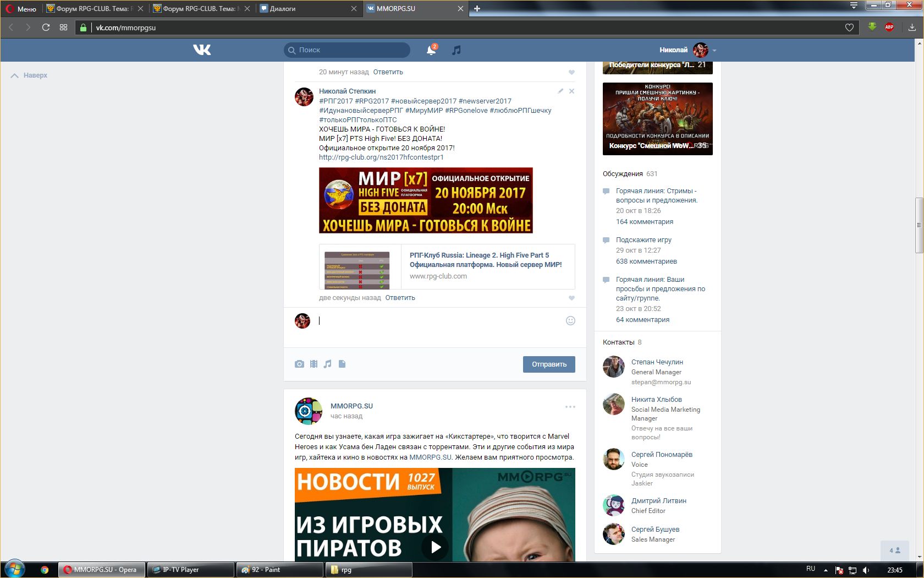924x578 pixels.
Task: Delete Николай Степкин's comment with the X icon
Action: coord(571,91)
